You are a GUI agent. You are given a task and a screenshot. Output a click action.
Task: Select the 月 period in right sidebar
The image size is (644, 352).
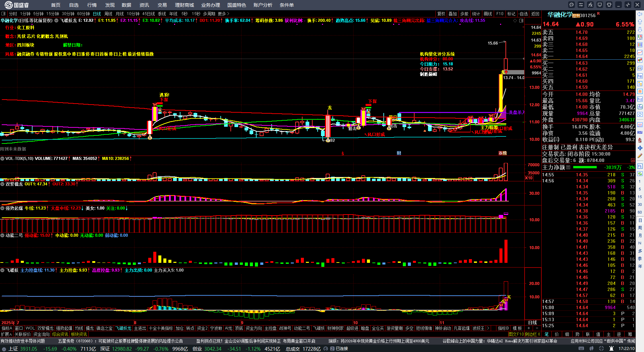(640, 236)
